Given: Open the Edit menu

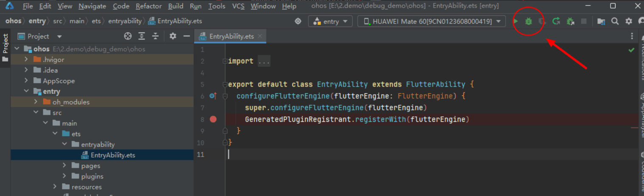Looking at the screenshot, I should tap(45, 6).
